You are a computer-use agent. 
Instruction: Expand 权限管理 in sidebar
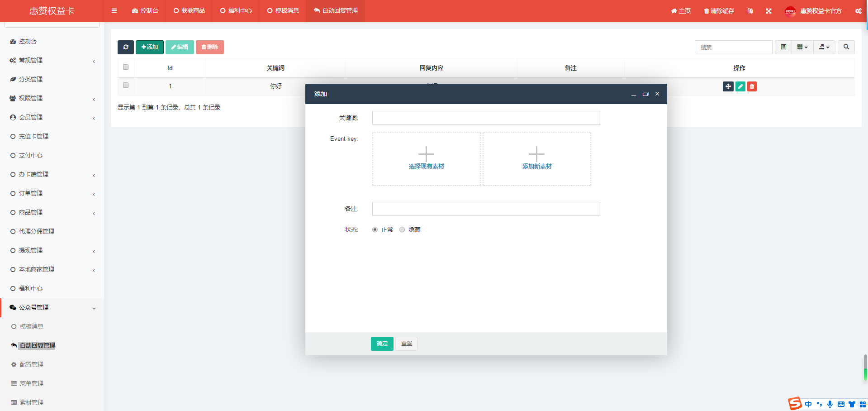(52, 98)
